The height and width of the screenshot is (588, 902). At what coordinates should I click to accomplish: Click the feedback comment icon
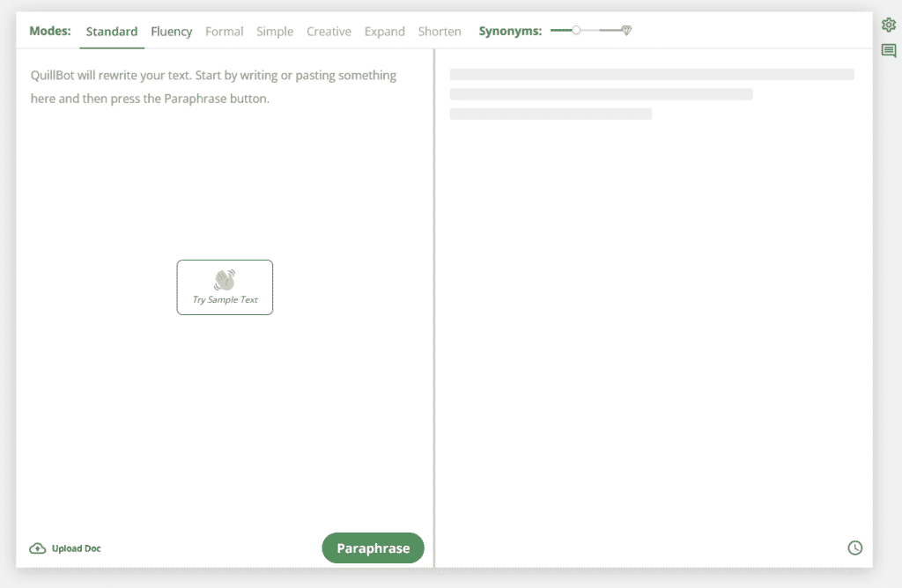[888, 51]
